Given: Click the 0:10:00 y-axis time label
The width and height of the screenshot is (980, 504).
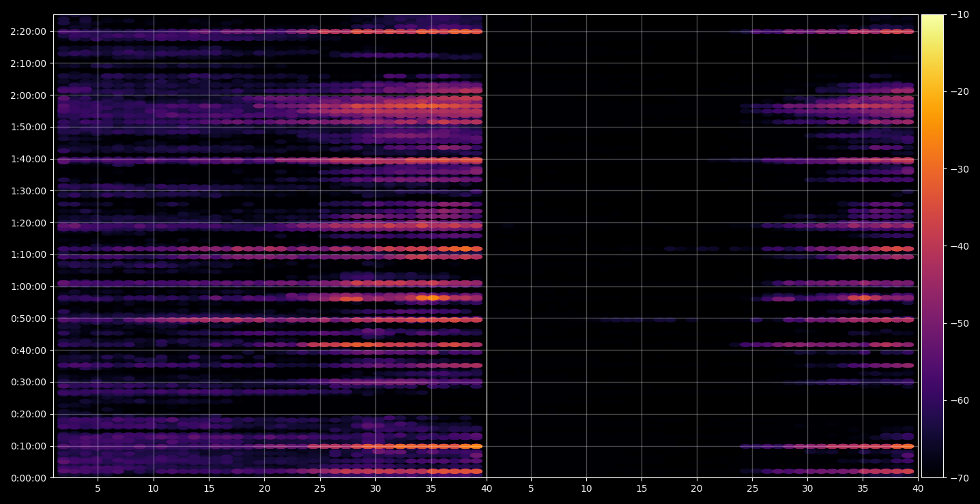Looking at the screenshot, I should 29,446.
